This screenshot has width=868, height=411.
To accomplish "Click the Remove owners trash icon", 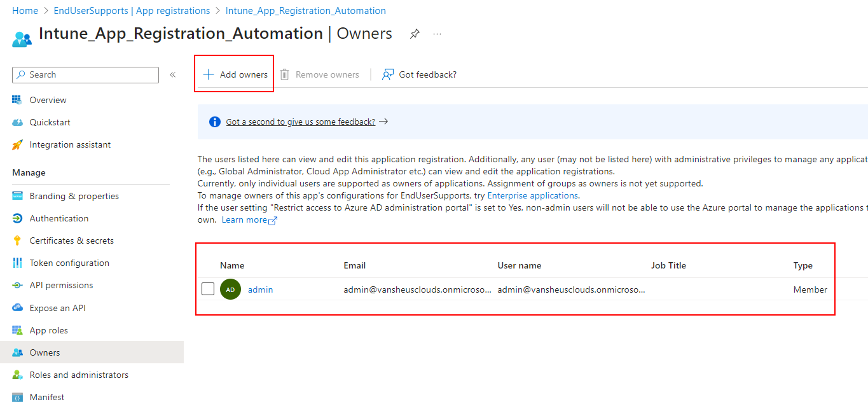I will tap(285, 74).
